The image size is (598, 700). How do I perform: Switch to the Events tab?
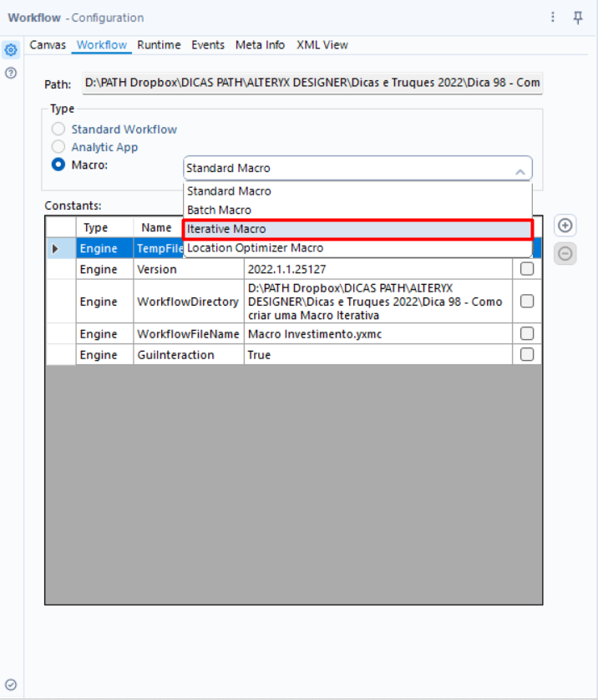click(208, 45)
